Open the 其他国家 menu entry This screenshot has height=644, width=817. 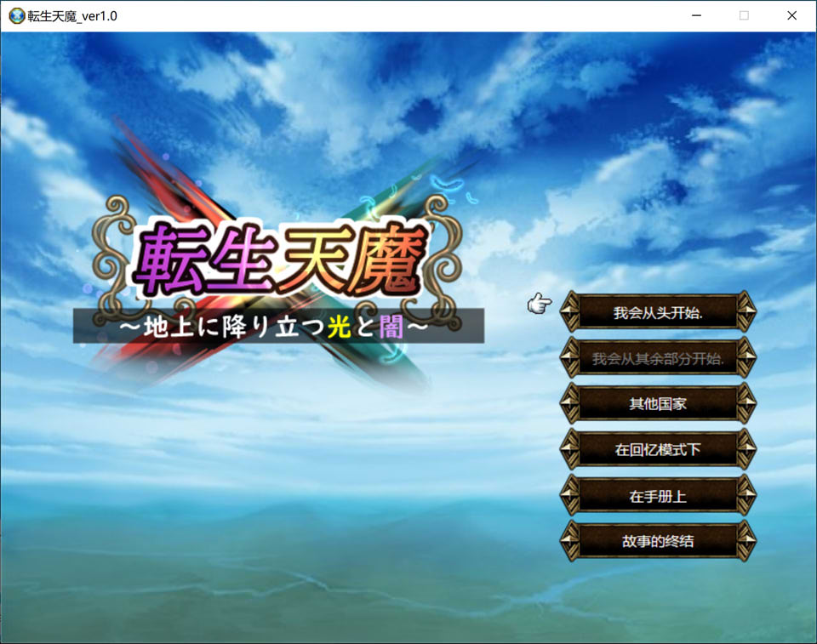[x=658, y=403]
